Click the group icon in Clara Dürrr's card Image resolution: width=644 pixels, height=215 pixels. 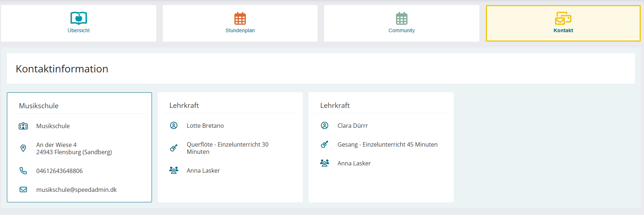click(x=325, y=163)
